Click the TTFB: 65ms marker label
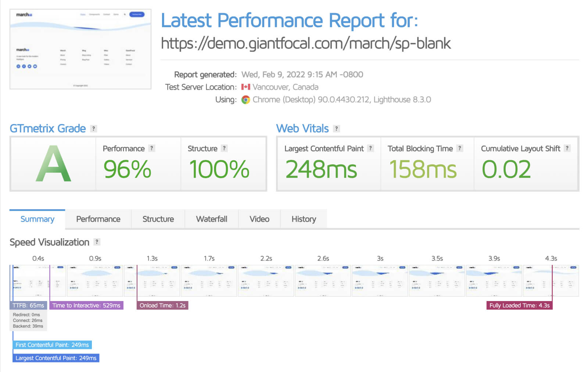 28,305
